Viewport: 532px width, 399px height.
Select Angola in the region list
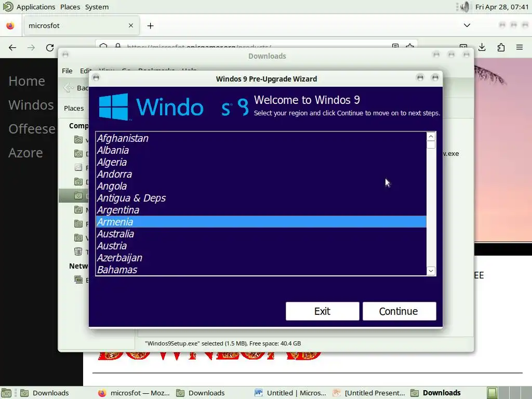tap(261, 186)
